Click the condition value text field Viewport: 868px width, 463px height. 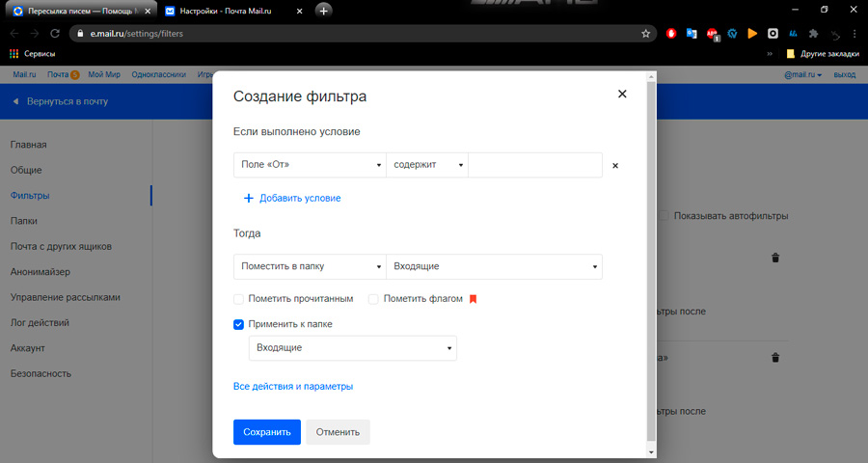pos(535,165)
